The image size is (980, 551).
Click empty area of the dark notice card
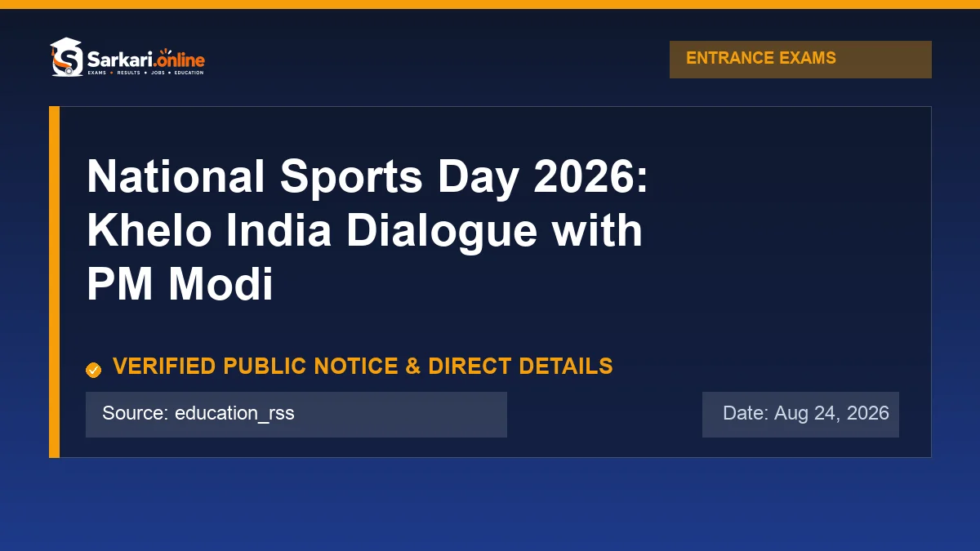(784, 245)
